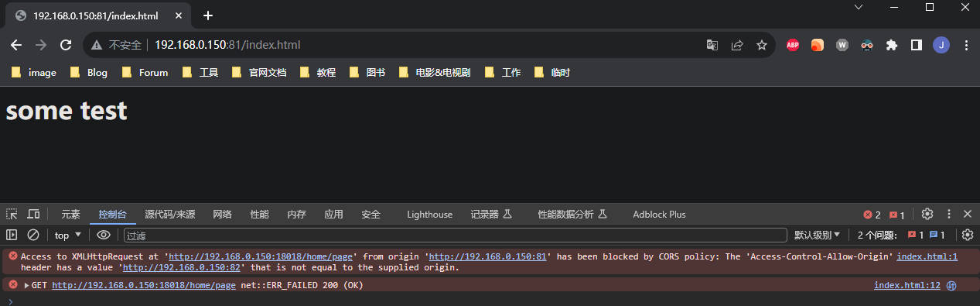Toggle the browser side panel
The height and width of the screenshot is (306, 980).
917,46
